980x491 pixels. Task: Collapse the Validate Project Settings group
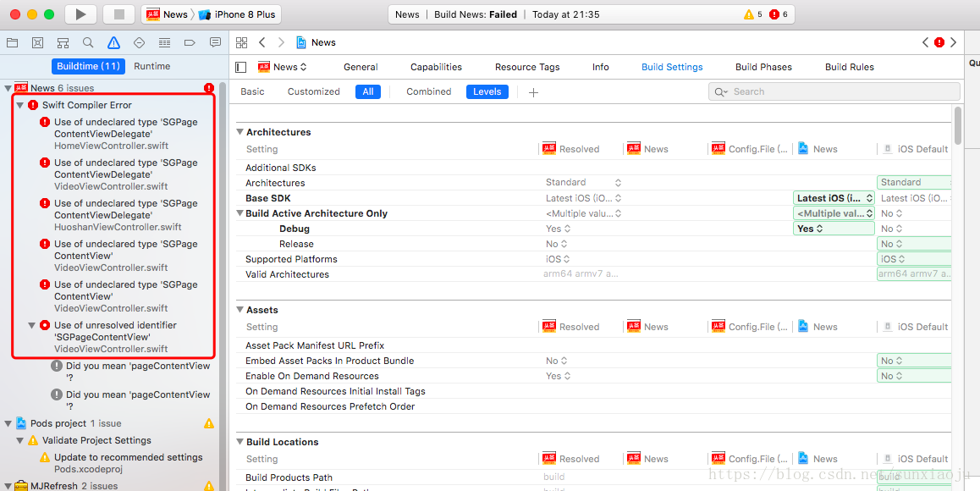[19, 440]
